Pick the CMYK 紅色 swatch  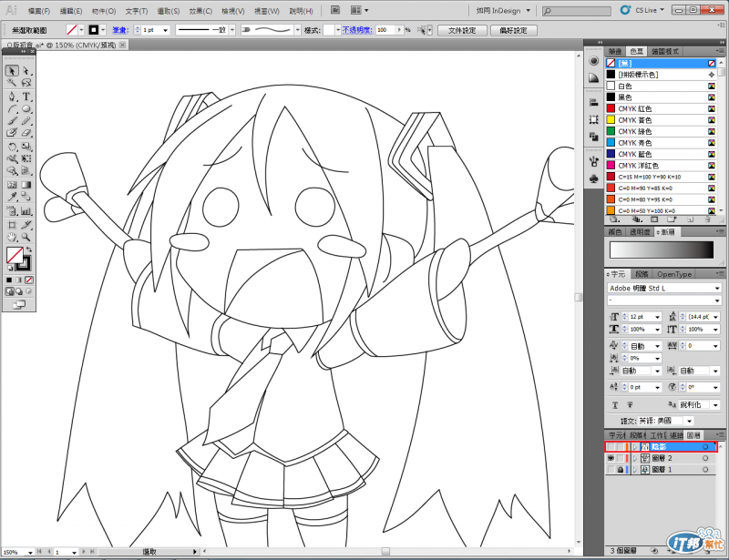pyautogui.click(x=660, y=108)
